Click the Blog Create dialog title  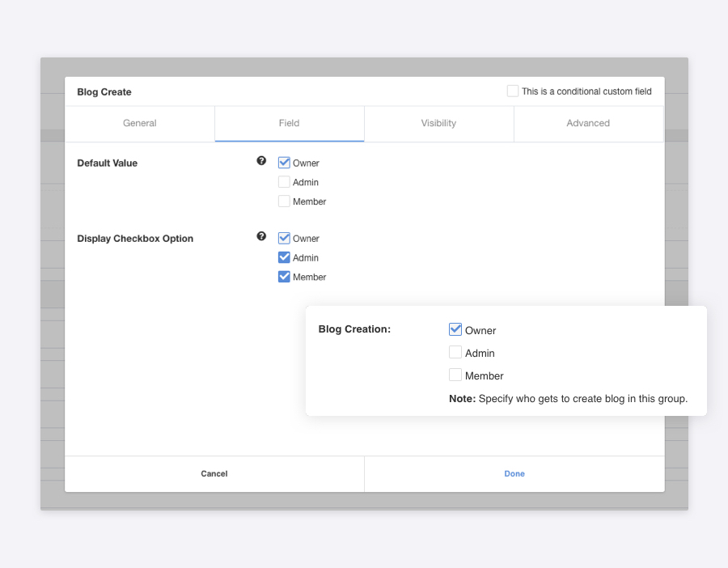click(104, 92)
